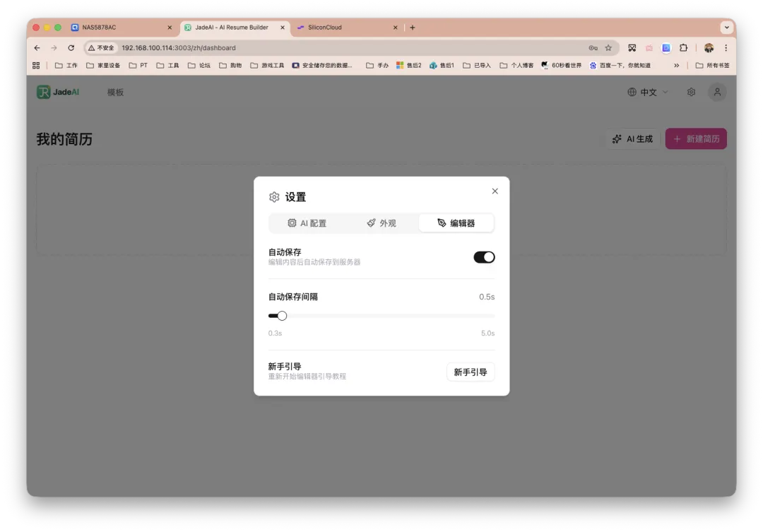Click the AI 生成 button

click(x=632, y=138)
